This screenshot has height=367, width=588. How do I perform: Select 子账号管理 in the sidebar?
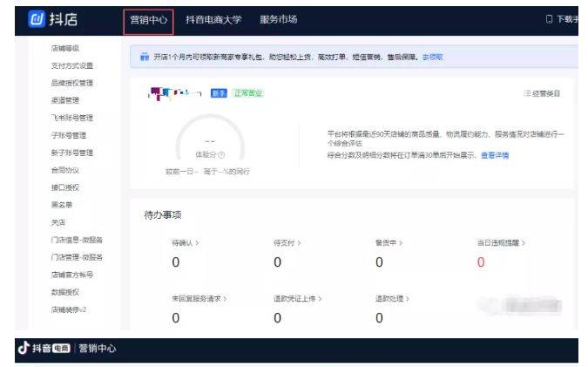coord(69,135)
